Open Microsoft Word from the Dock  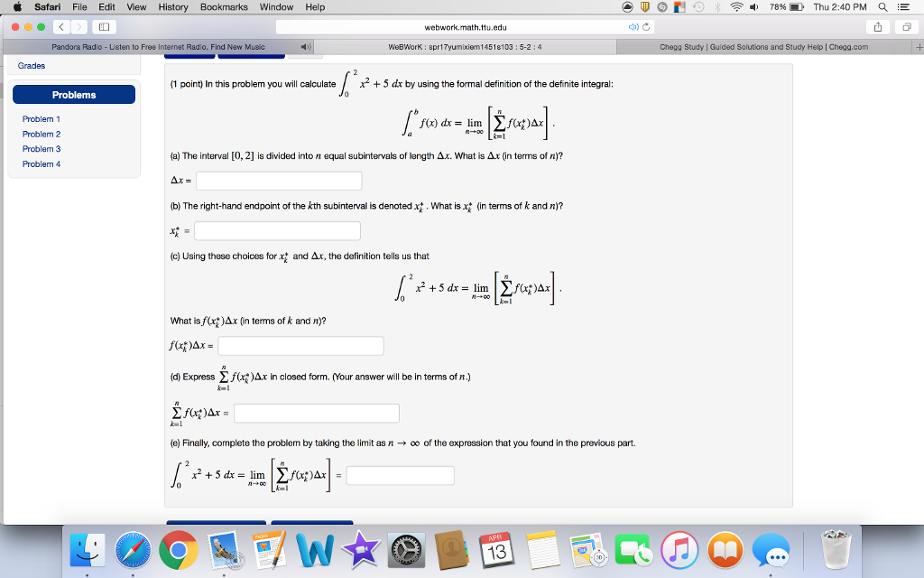tap(315, 550)
